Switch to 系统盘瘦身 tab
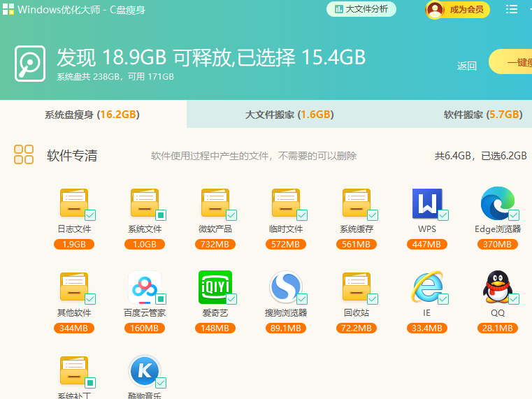 click(x=93, y=114)
